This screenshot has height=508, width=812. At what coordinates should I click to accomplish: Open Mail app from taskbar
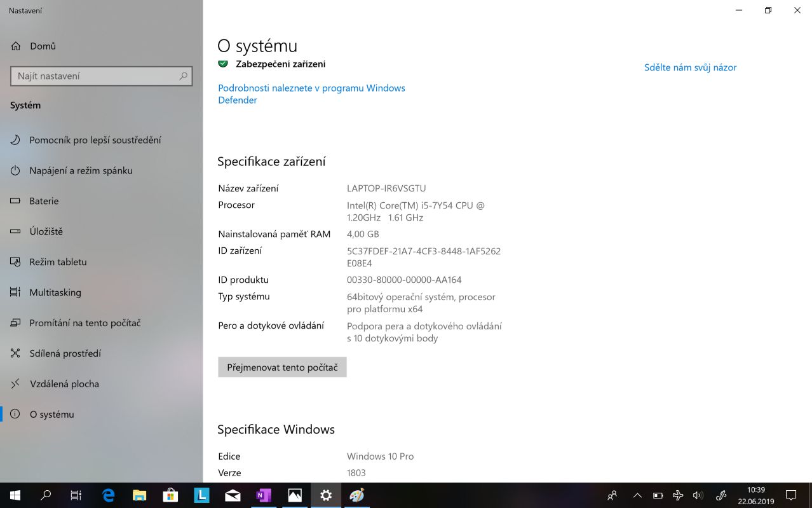tap(233, 495)
